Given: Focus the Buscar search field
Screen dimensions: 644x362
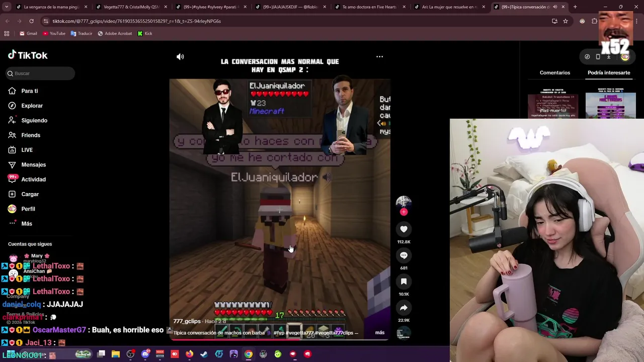Looking at the screenshot, I should [x=40, y=73].
